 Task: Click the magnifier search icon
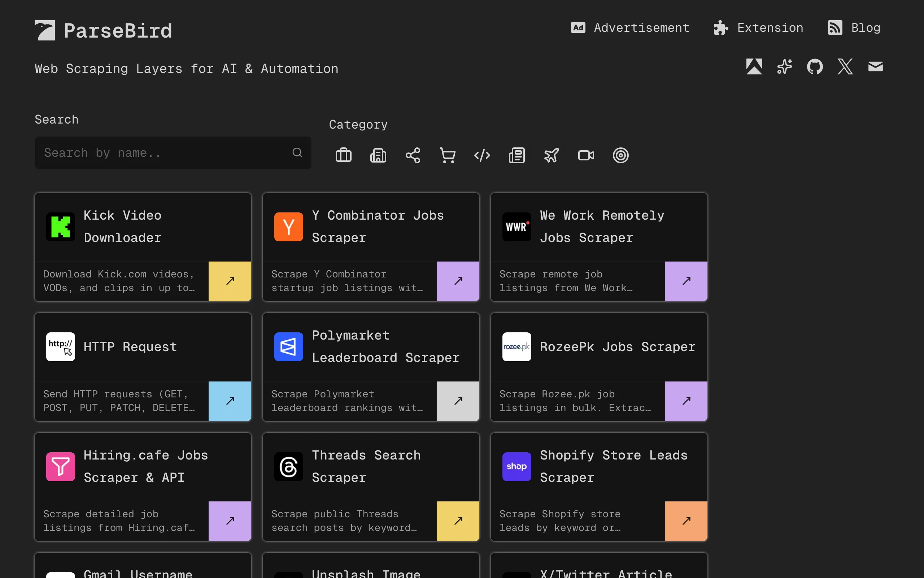[x=297, y=153]
